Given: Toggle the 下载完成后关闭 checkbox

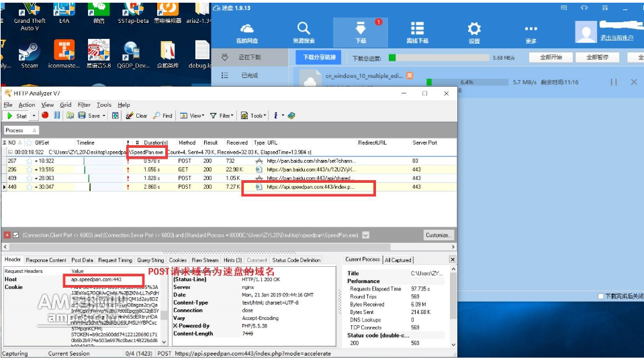Looking at the screenshot, I should (x=600, y=296).
